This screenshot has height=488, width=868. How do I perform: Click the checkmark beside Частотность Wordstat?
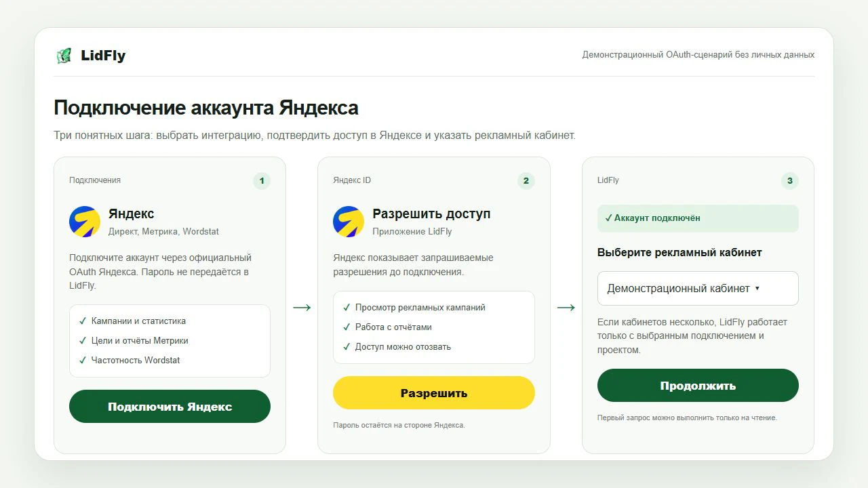coord(83,361)
